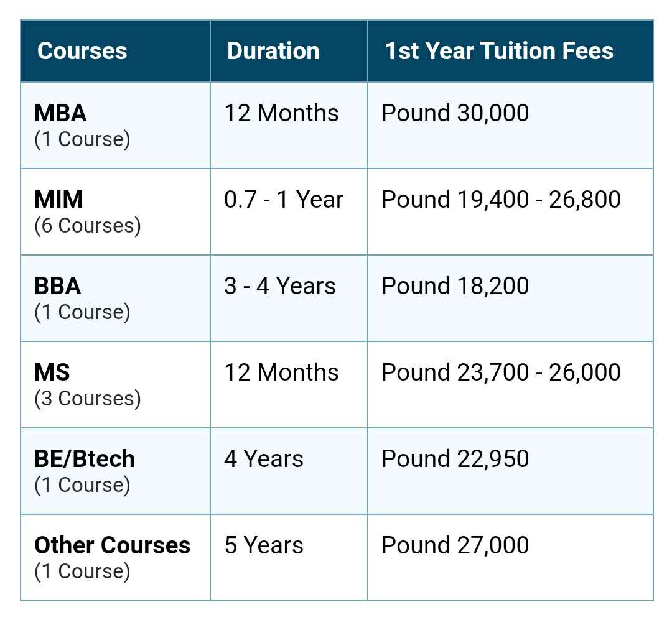Open the BE/Btech course entry
The image size is (672, 620).
pos(85,459)
